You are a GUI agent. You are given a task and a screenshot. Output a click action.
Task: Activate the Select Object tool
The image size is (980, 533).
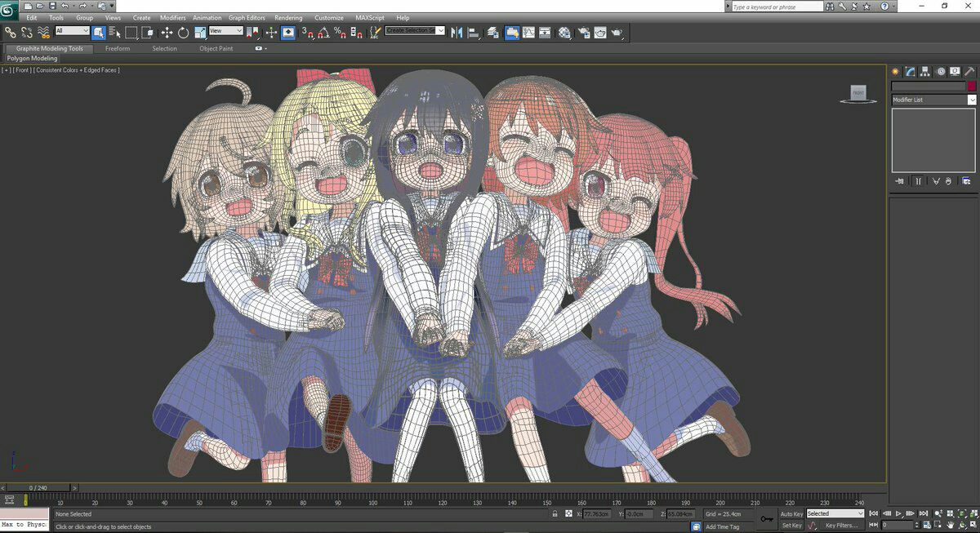[x=98, y=33]
